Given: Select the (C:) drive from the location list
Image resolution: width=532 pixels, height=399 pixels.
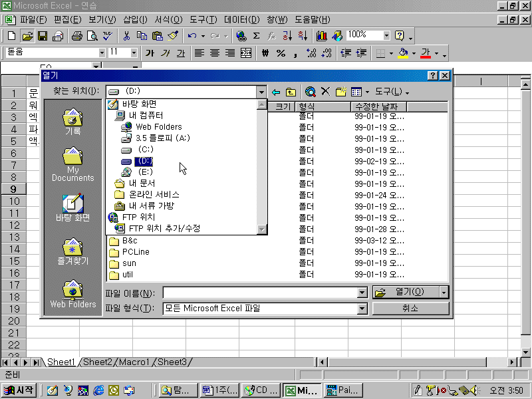Looking at the screenshot, I should click(x=144, y=150).
